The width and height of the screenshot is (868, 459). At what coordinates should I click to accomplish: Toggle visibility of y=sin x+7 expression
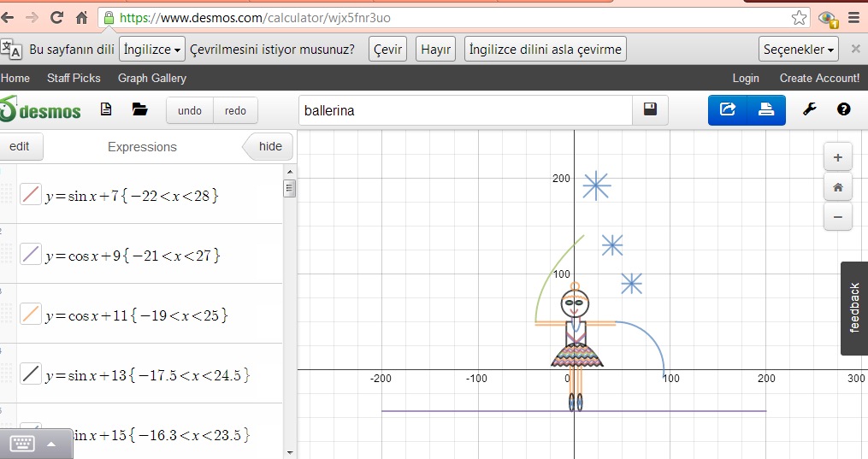click(x=31, y=194)
